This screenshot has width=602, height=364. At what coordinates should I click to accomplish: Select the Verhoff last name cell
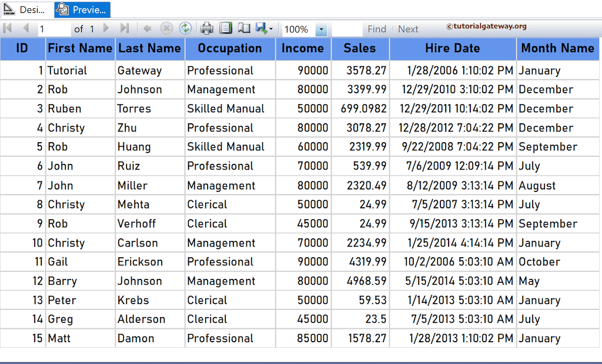[x=150, y=224]
